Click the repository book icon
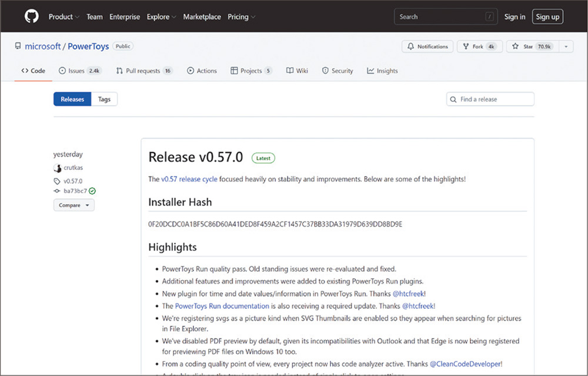588x376 pixels. 18,46
